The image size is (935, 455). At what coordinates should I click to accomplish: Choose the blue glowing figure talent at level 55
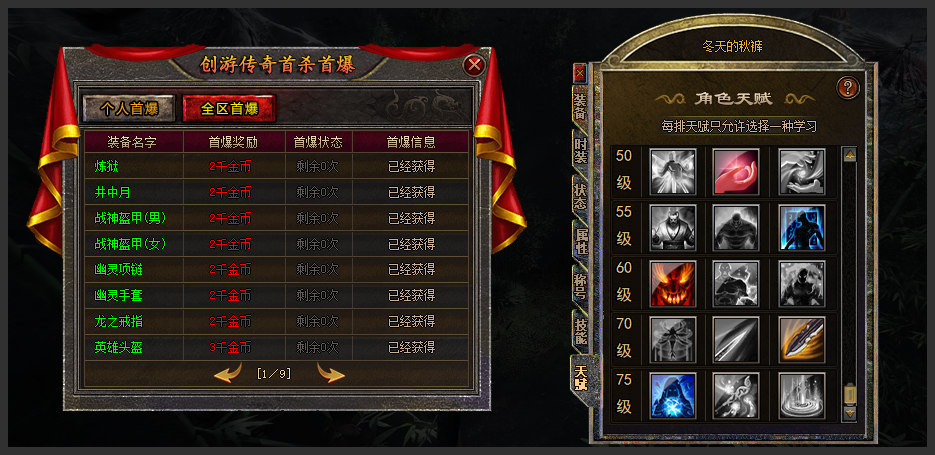point(802,227)
